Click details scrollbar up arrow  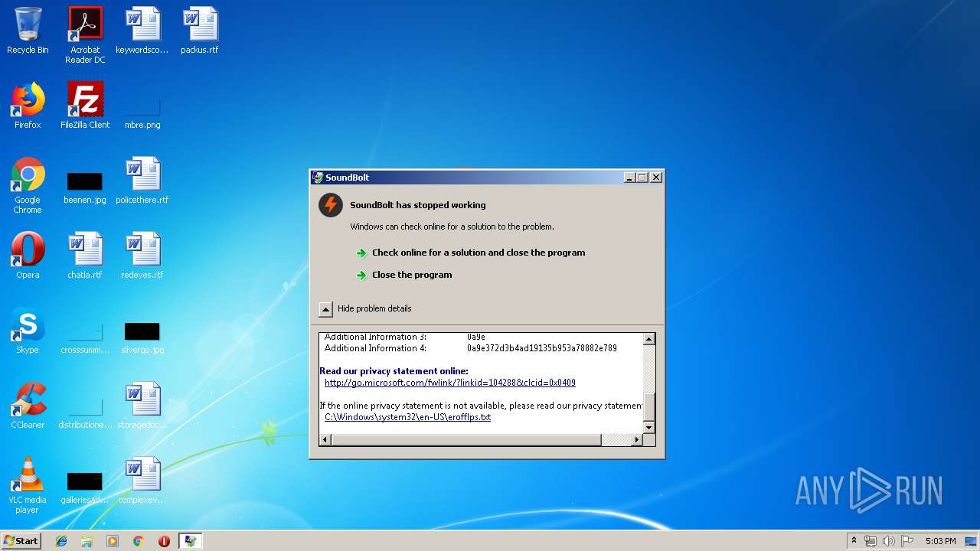(x=649, y=339)
